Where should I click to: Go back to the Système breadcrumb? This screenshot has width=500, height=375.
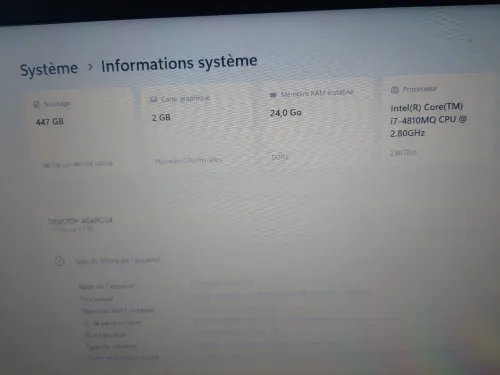coord(49,69)
